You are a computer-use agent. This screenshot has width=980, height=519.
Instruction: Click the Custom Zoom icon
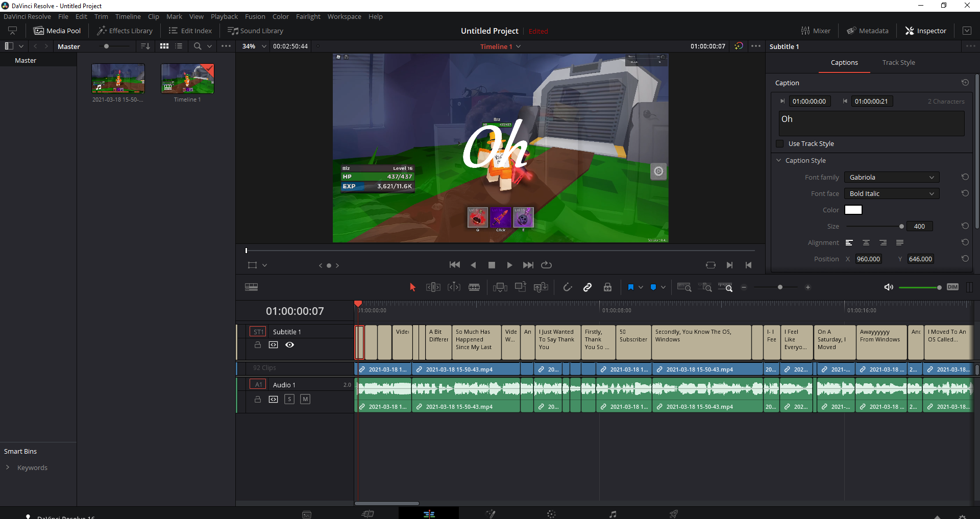725,287
